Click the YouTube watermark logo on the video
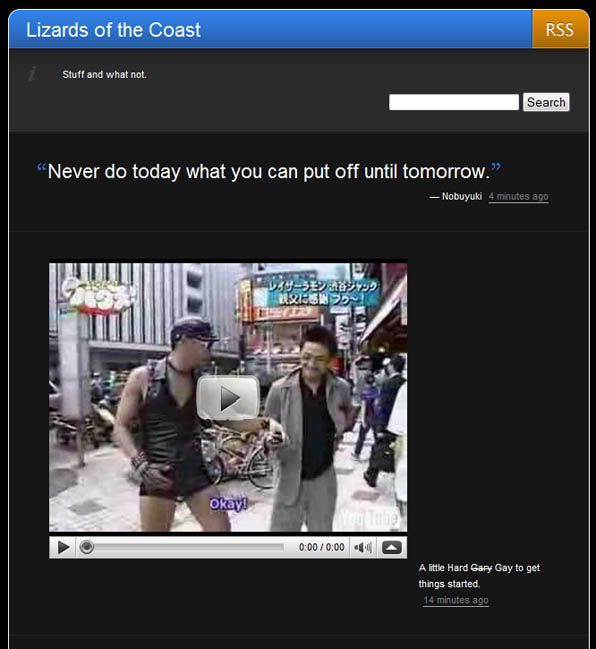The image size is (596, 649). pyautogui.click(x=370, y=518)
